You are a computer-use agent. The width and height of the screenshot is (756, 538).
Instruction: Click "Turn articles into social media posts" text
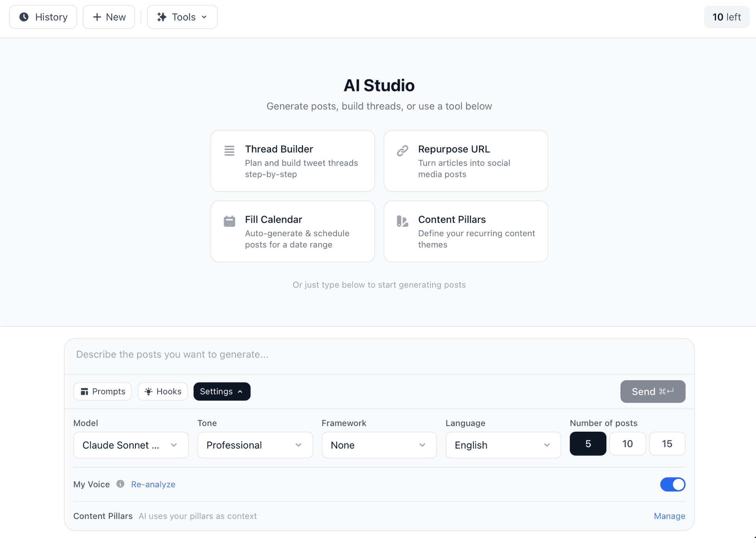click(464, 169)
